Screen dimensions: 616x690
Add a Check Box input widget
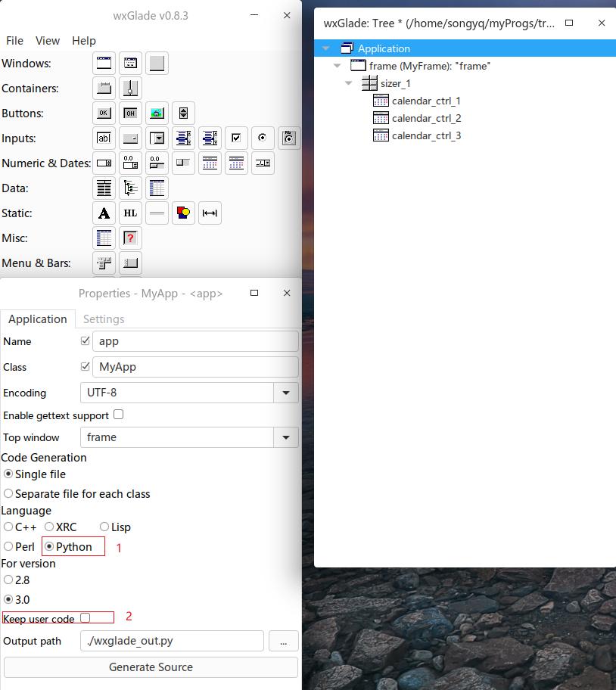[236, 138]
